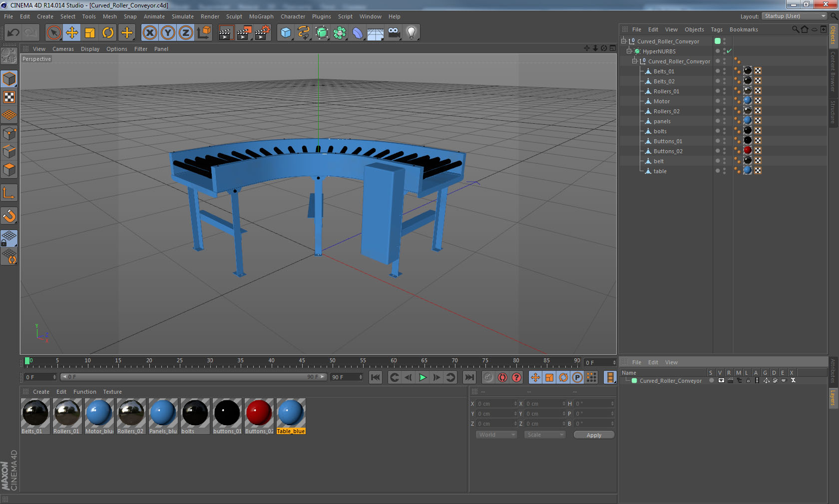Select the Live Selection tool

tap(53, 33)
